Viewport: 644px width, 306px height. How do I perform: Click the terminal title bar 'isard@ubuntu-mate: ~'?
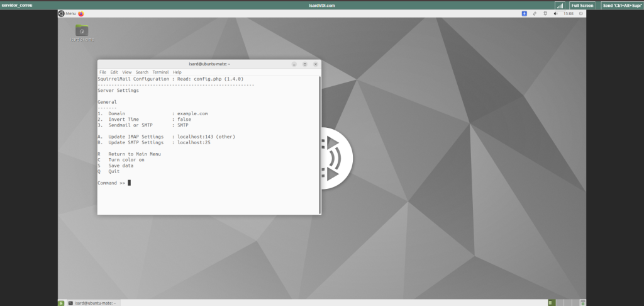(x=209, y=64)
